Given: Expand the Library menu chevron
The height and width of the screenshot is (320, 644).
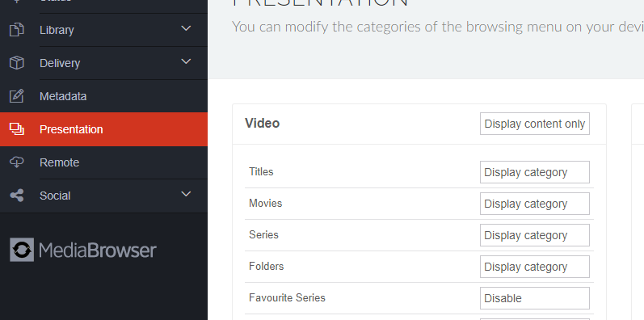Looking at the screenshot, I should tap(186, 28).
